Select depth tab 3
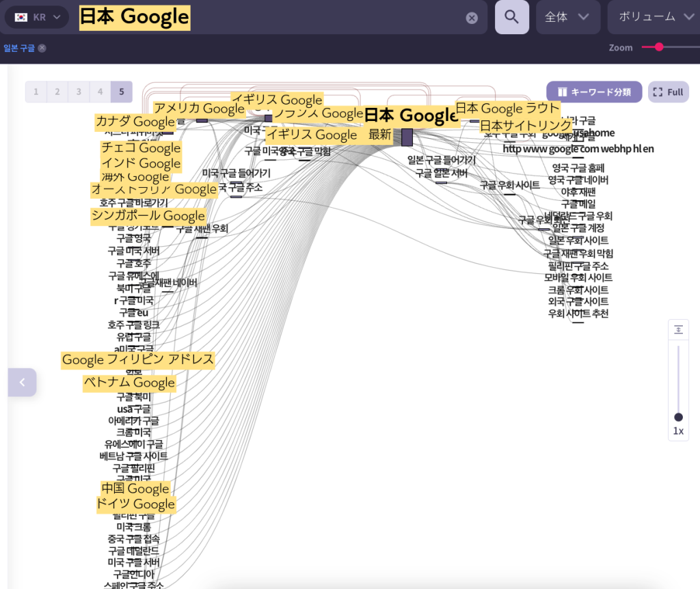Screen dimensions: 700x589 tap(79, 92)
